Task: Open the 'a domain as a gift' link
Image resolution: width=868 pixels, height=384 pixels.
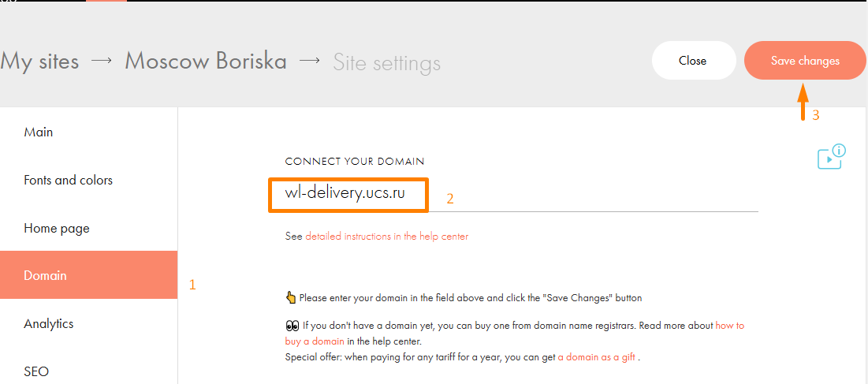Action: (596, 357)
